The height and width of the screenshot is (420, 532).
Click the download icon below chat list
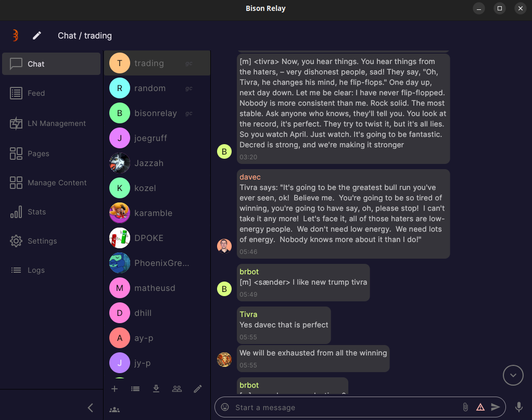[156, 389]
